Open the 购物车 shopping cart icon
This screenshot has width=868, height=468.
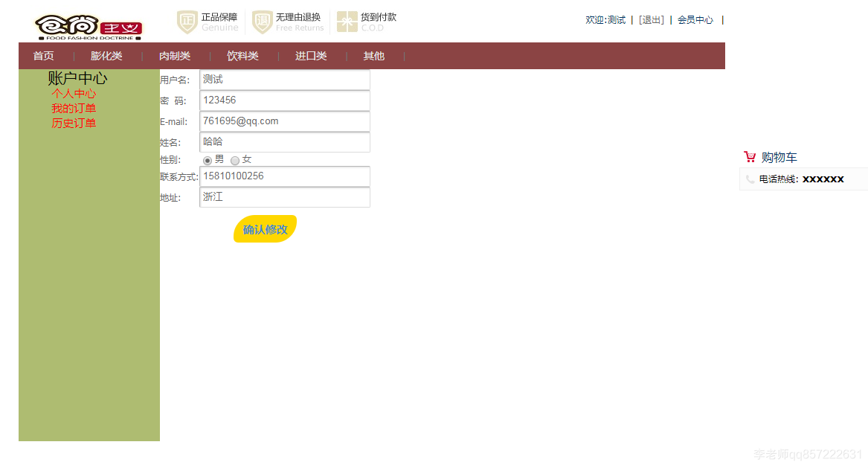pos(749,157)
